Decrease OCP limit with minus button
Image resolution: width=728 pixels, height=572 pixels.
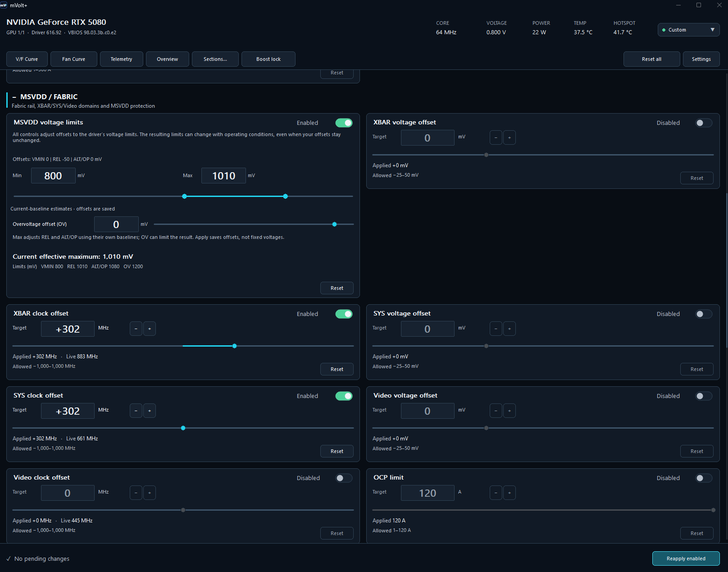point(496,493)
